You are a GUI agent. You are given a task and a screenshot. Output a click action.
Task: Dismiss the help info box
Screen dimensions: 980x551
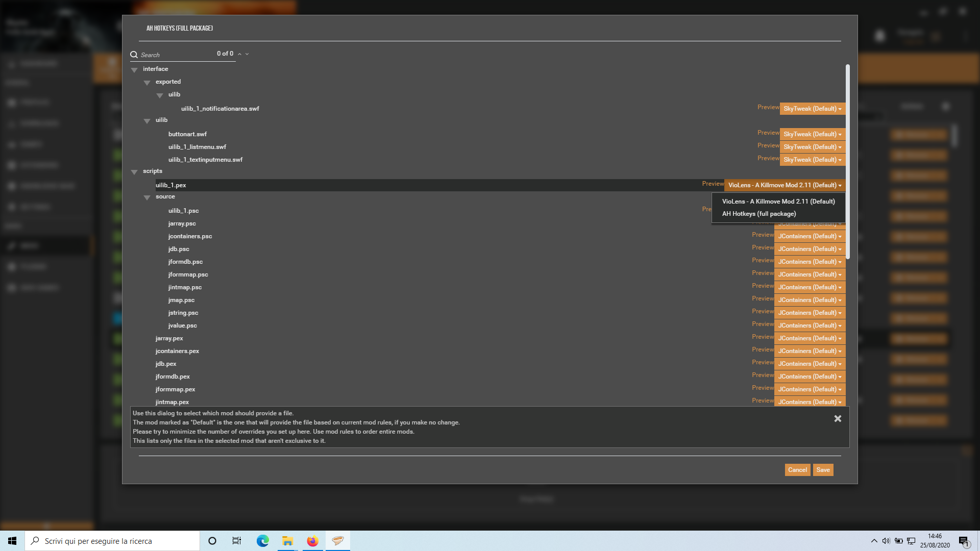point(838,418)
